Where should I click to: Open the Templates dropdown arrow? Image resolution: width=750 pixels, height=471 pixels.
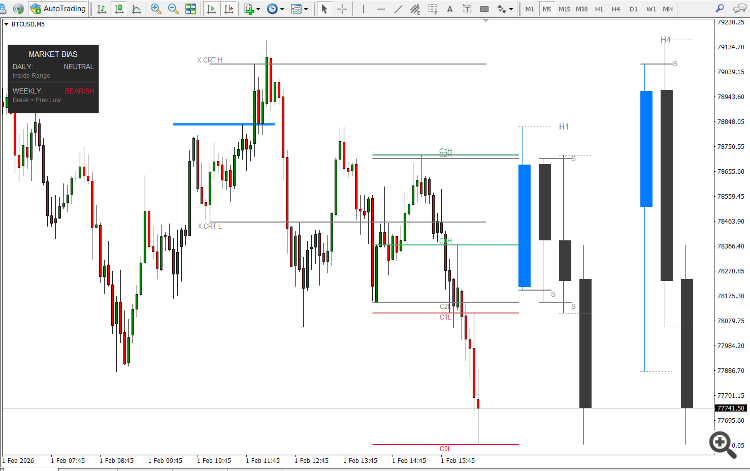(x=306, y=9)
